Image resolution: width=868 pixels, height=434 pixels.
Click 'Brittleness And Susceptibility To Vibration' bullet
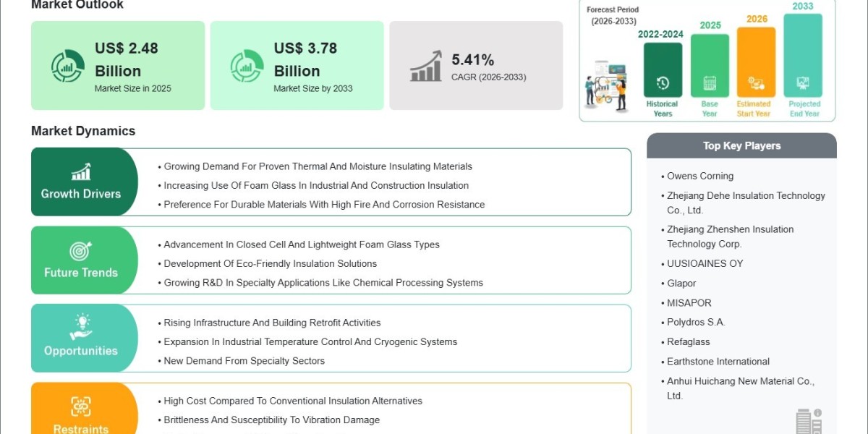coord(272,420)
